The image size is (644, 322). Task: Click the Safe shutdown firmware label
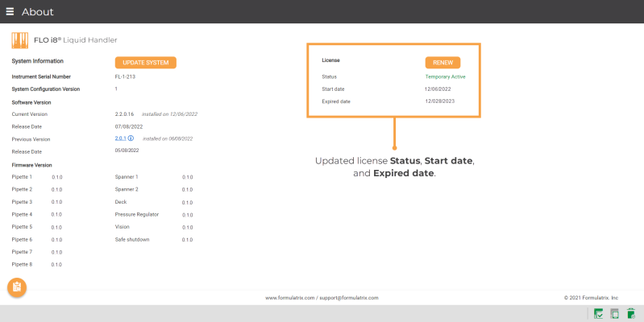click(x=132, y=239)
